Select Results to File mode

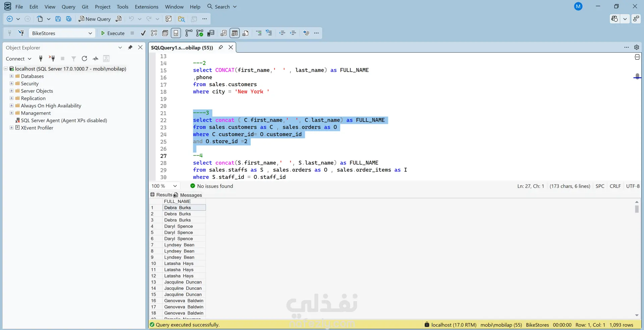tap(246, 33)
